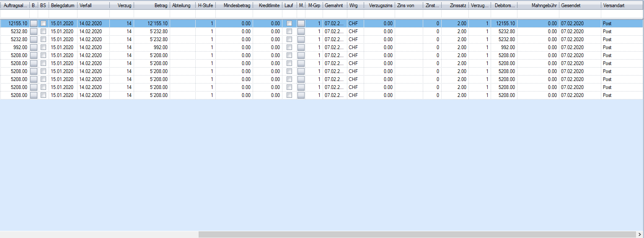Click the filter cell below Belegdatum header

63,14
